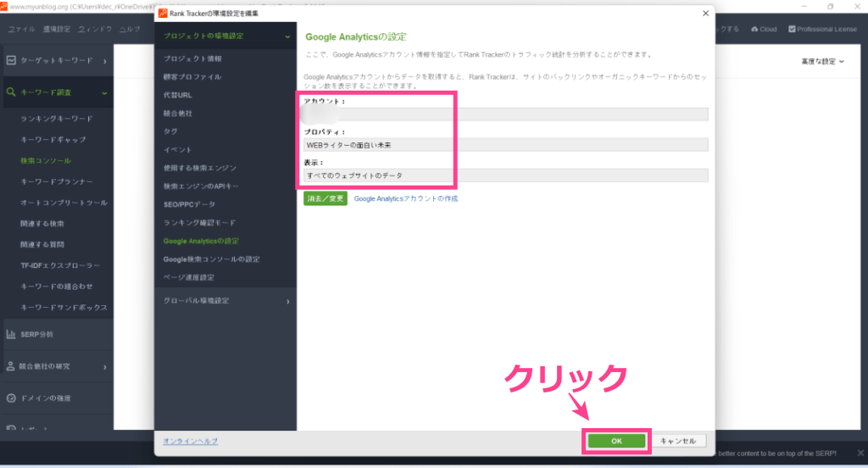
Task: Select Google Analyticsの設定 item
Action: point(201,241)
